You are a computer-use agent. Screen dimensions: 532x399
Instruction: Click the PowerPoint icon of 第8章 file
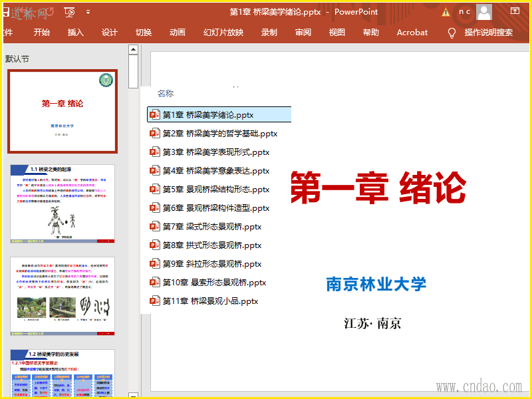click(x=155, y=245)
